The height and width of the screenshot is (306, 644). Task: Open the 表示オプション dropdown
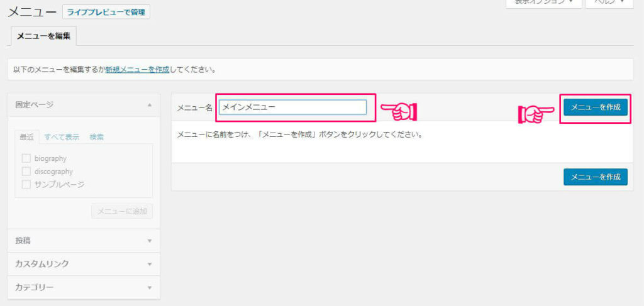tap(543, 3)
